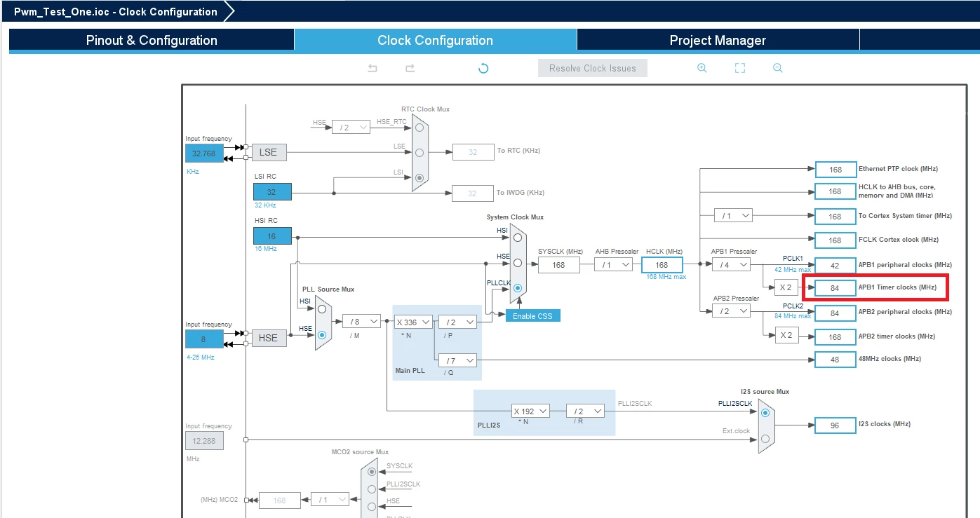This screenshot has height=518, width=980.
Task: Click the Pwm_Test_One.ioc breadcrumb
Action: coord(116,11)
